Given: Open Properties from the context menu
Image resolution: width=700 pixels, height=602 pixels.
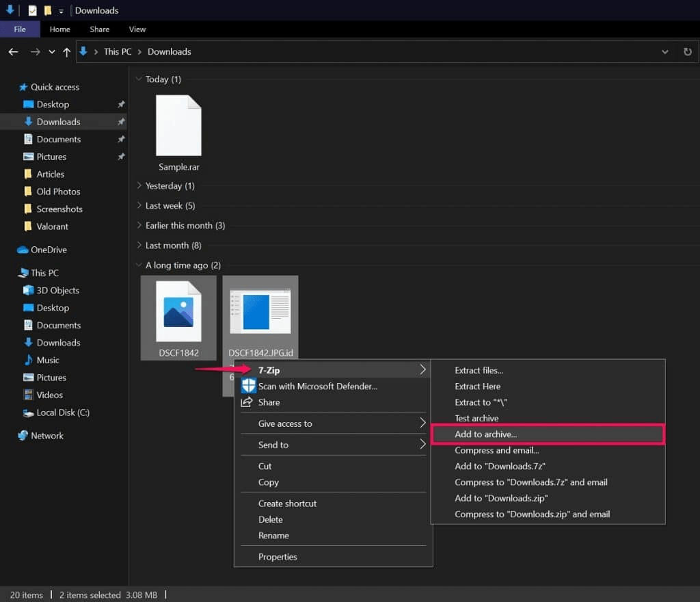Looking at the screenshot, I should [x=333, y=557].
